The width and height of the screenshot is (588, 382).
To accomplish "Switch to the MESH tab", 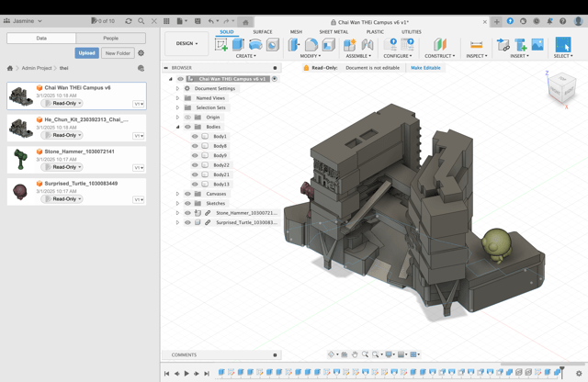I will 296,32.
